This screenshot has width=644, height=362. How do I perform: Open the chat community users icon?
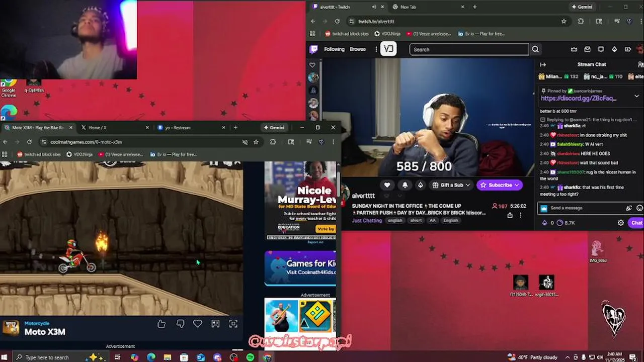click(x=640, y=64)
